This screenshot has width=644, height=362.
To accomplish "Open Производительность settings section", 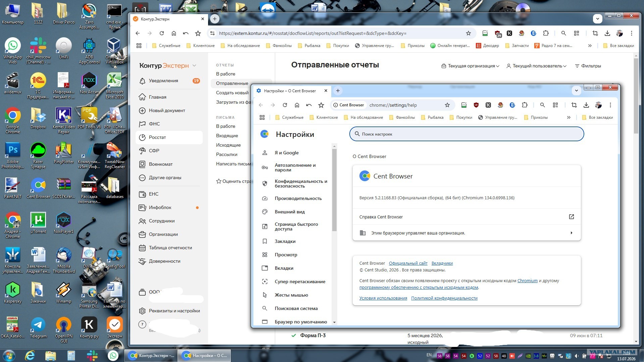I will coord(298,198).
